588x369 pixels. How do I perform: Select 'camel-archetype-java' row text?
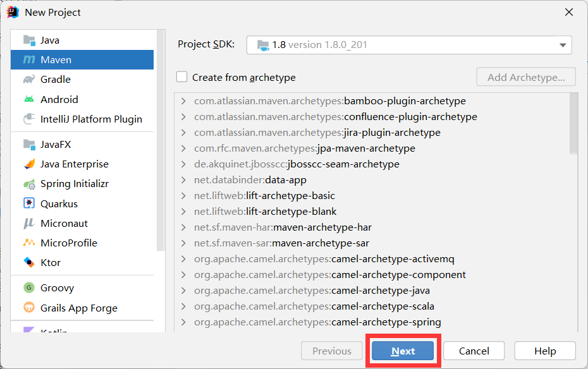pyautogui.click(x=381, y=291)
